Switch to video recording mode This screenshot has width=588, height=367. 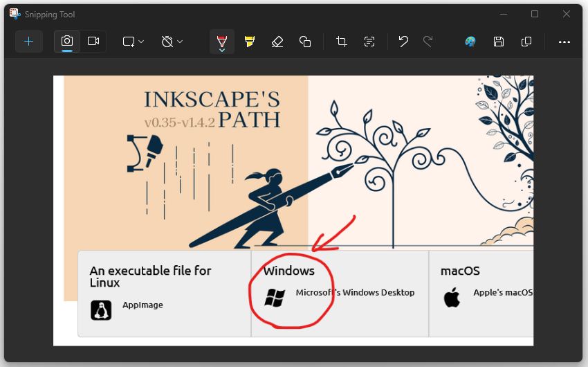click(93, 41)
